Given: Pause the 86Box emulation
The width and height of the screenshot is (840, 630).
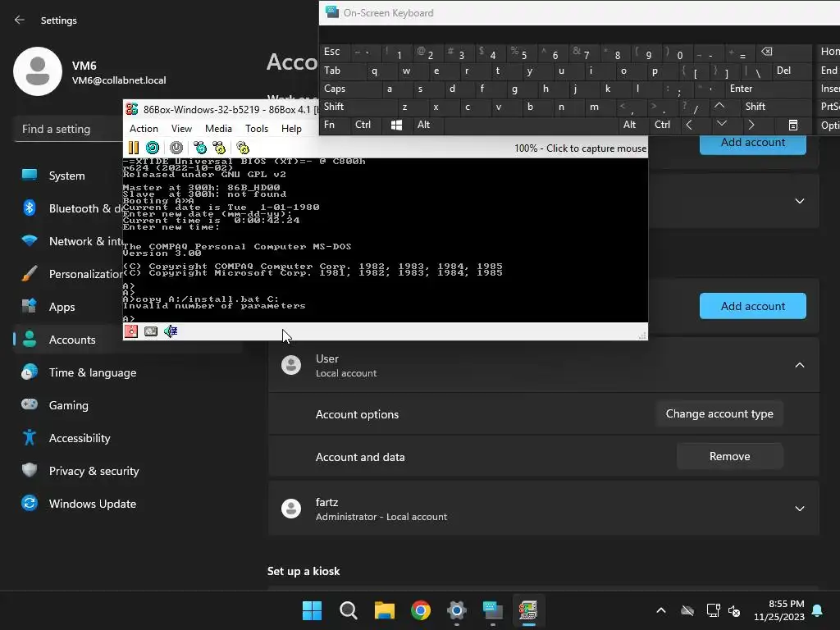Looking at the screenshot, I should click(134, 148).
